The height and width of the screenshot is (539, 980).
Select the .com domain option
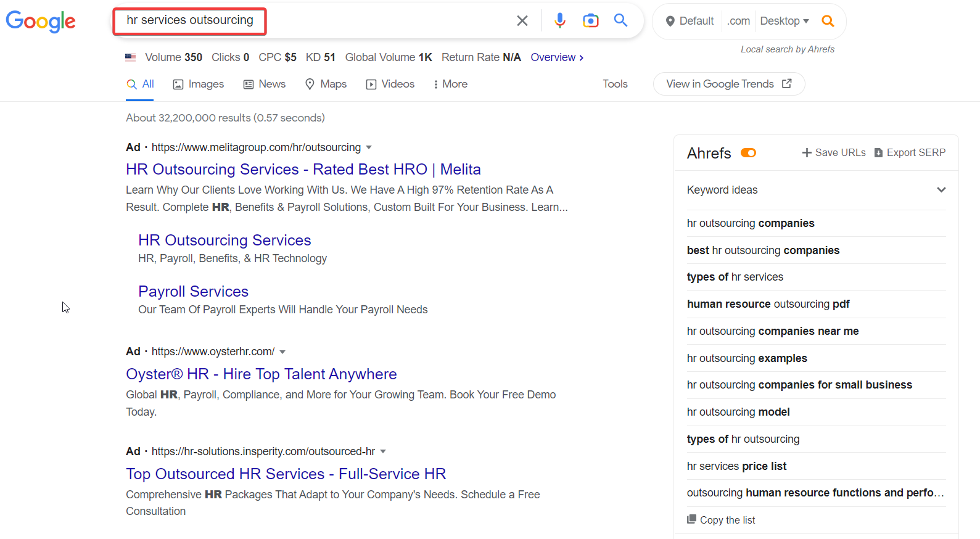738,21
